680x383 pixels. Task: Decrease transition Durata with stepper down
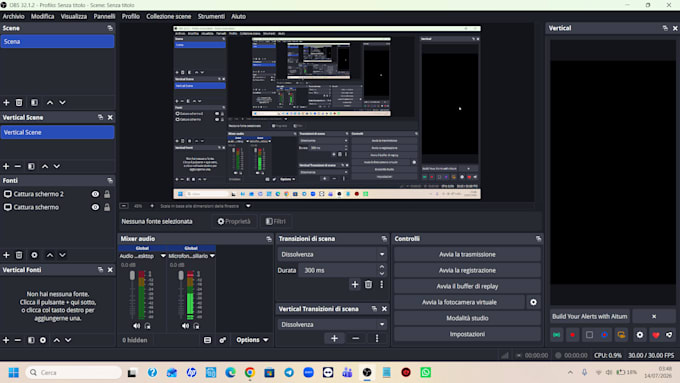click(382, 274)
